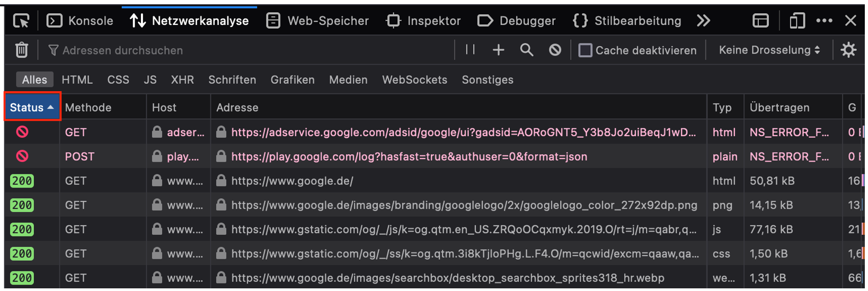Screen dimensions: 868x291
Task: Filter requests by XHR
Action: point(182,80)
